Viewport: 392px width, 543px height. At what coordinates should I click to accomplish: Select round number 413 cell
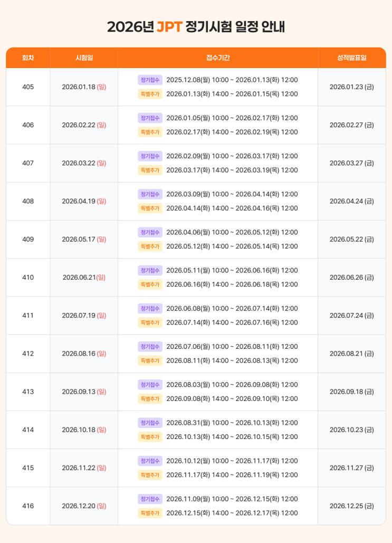[28, 392]
